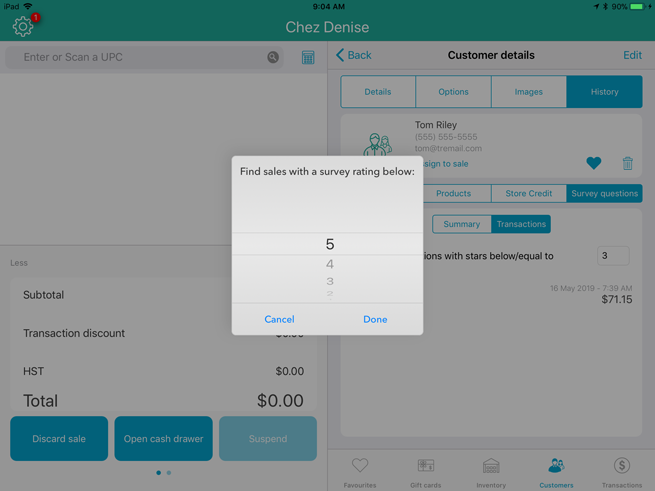The image size is (655, 491).
Task: Tap the Enter or Scan a UPC field
Action: pos(140,58)
